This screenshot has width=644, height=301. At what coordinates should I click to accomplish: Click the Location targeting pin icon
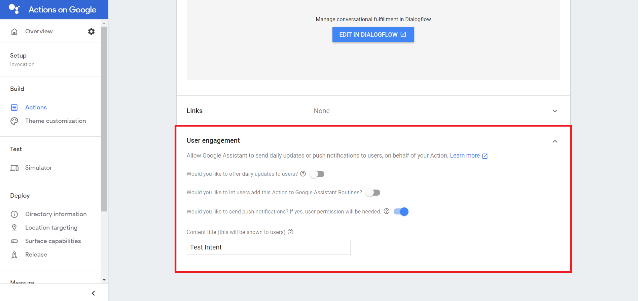coord(14,228)
